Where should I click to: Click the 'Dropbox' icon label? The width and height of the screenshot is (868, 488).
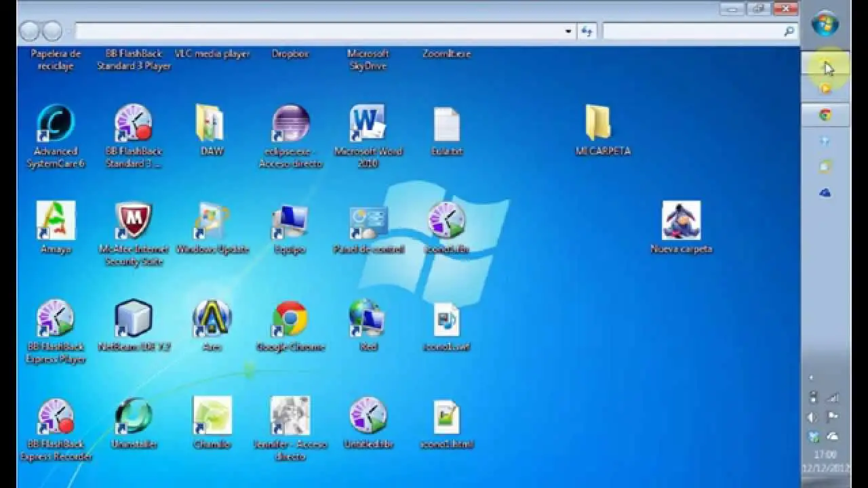[290, 54]
